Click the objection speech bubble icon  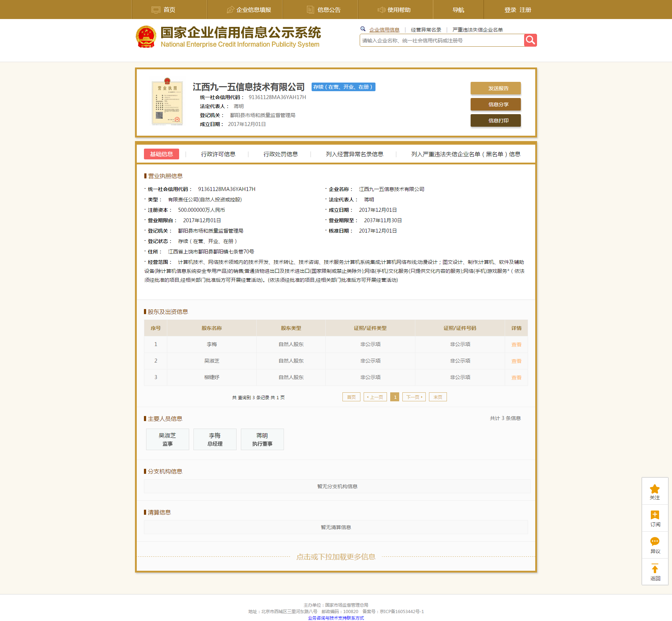pyautogui.click(x=654, y=542)
